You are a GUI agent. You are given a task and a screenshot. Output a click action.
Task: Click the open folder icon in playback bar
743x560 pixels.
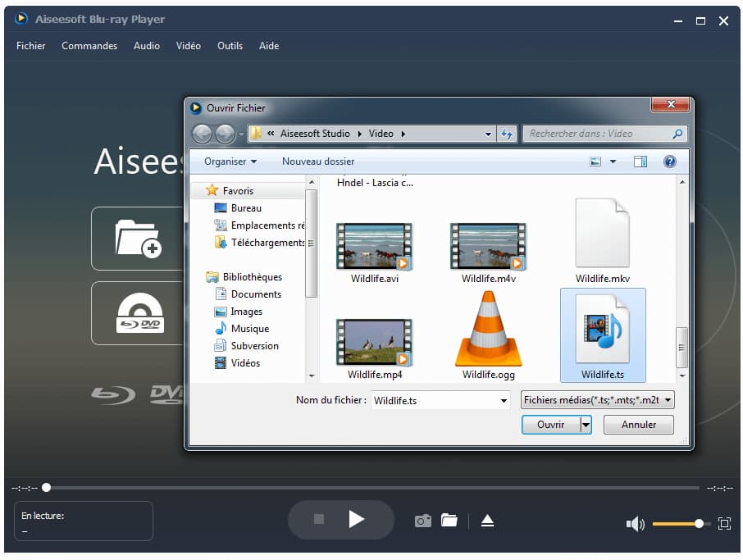[x=449, y=521]
